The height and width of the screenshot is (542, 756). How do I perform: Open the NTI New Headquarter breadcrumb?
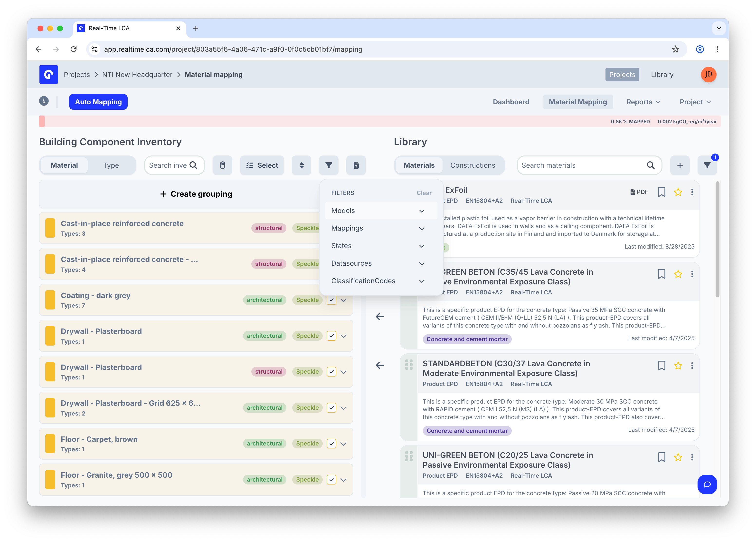[137, 74]
